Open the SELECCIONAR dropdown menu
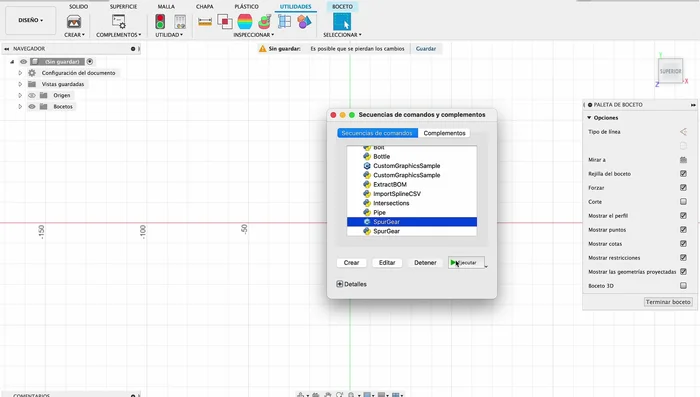The height and width of the screenshot is (397, 700). point(342,35)
